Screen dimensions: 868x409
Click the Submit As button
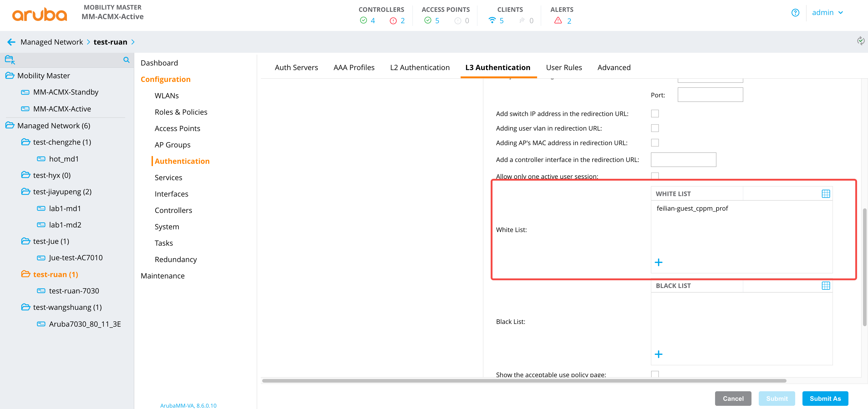[x=825, y=398]
